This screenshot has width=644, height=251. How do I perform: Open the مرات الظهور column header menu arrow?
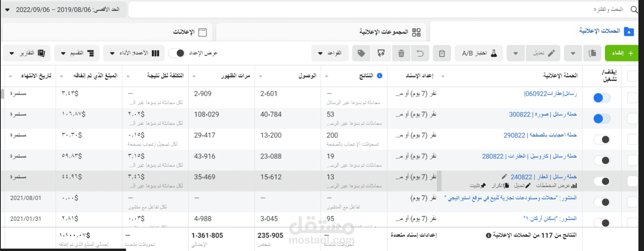click(194, 76)
